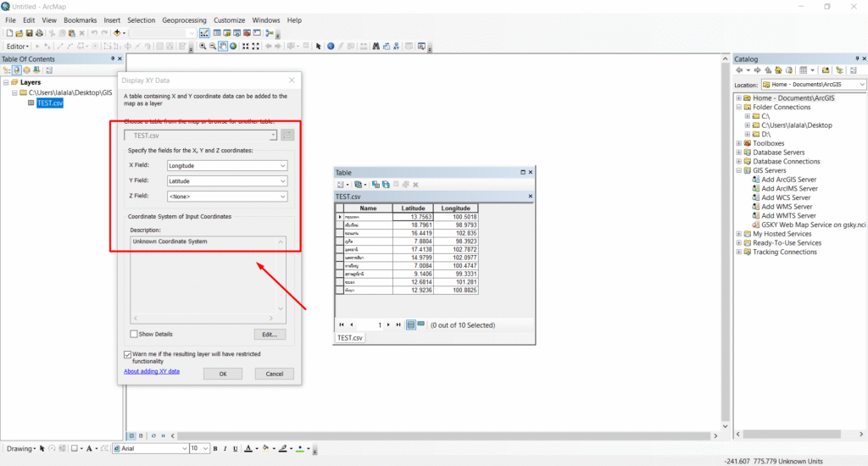Screen dimensions: 868x466
Task: Select the Pan hand tool
Action: click(x=223, y=47)
